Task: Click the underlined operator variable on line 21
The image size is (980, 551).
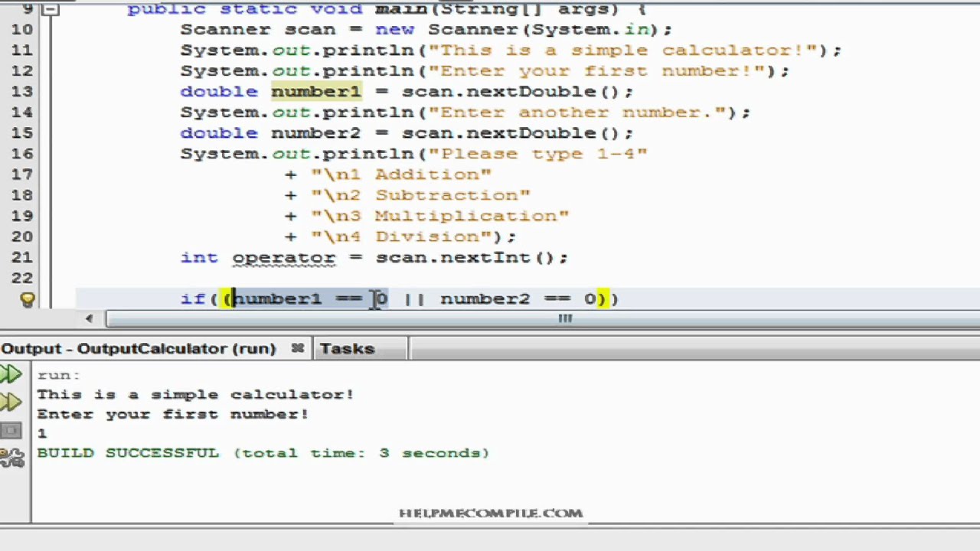Action: pyautogui.click(x=283, y=257)
